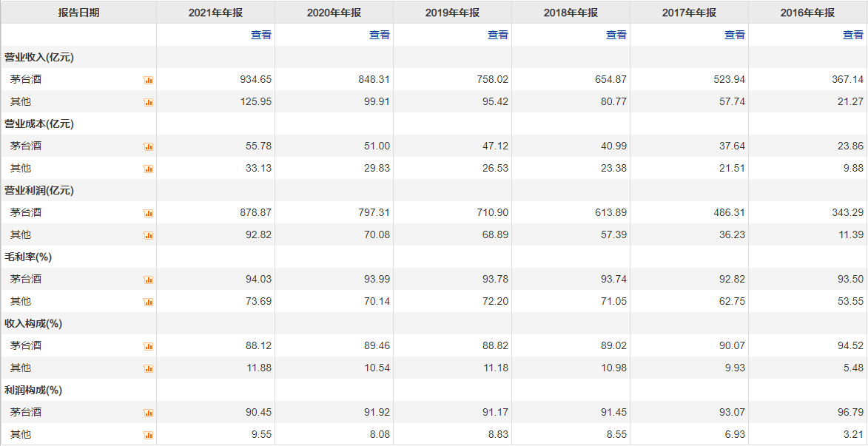
Task: Open 查看 link under 2017年年报
Action: [x=735, y=35]
